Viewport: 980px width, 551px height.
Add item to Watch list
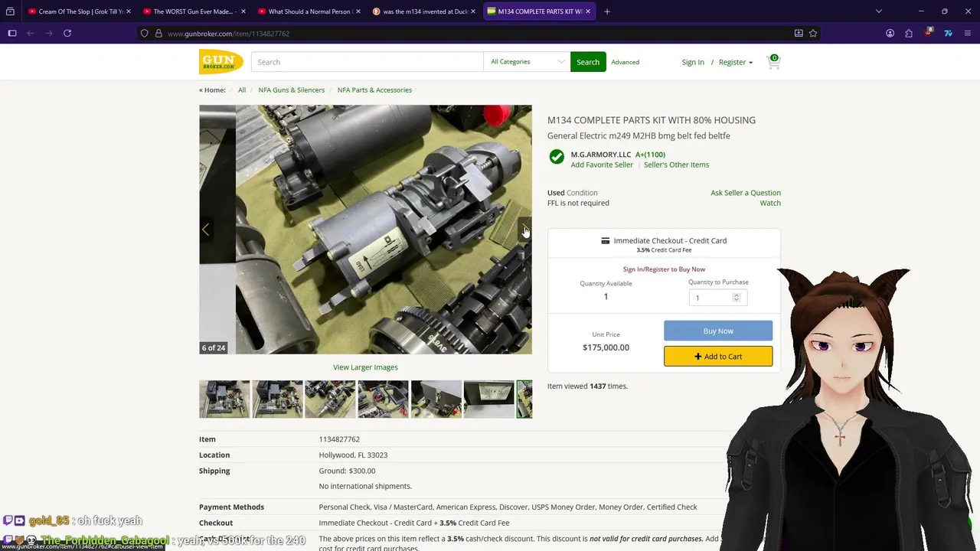point(770,203)
